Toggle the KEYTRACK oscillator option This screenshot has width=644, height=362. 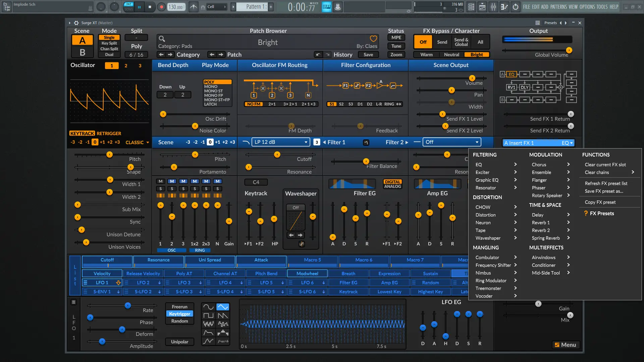[x=82, y=133]
